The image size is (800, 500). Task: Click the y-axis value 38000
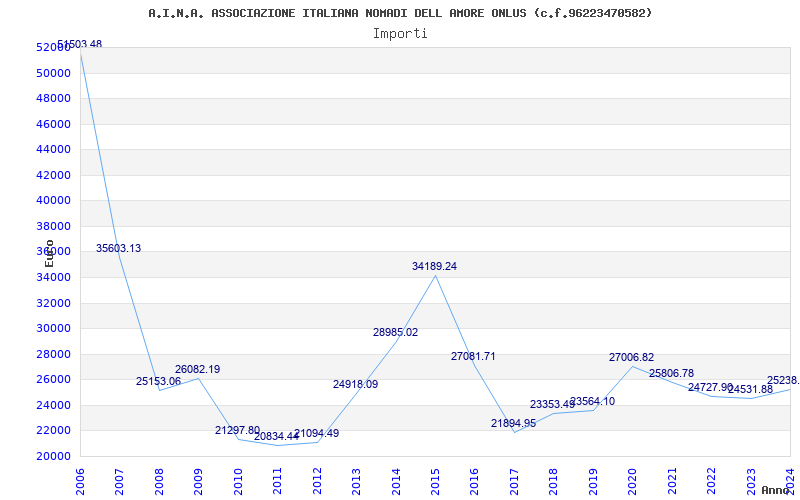(53, 226)
